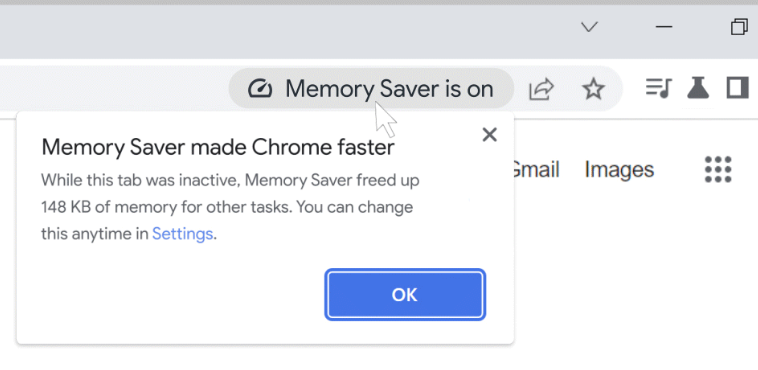
Task: Expand the tab search chevron
Action: coord(589,27)
